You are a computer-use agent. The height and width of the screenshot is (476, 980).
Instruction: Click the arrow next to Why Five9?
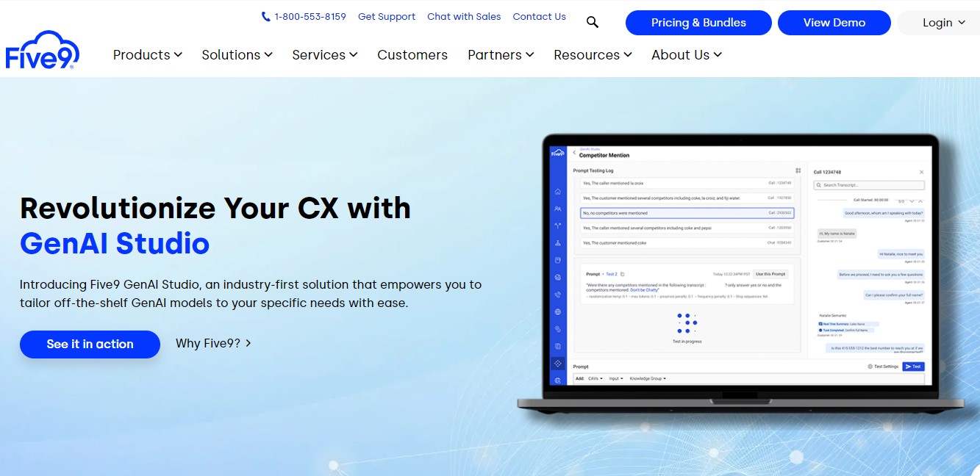[x=248, y=343]
